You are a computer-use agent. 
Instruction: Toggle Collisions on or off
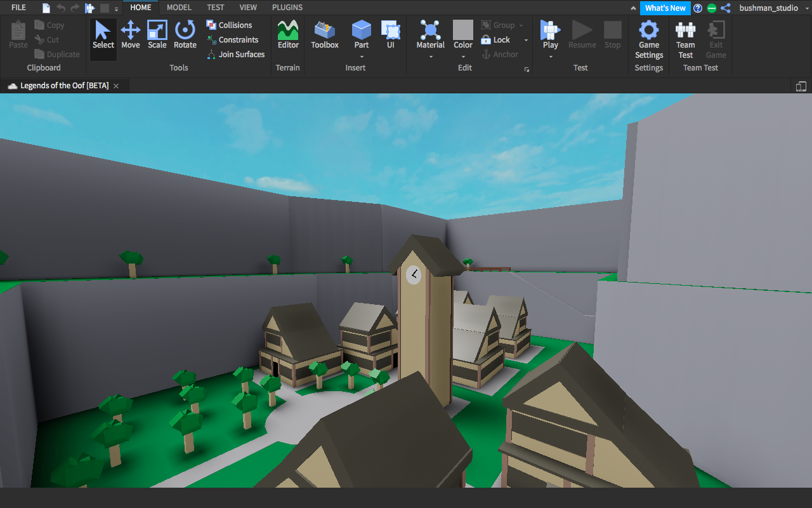coord(229,25)
